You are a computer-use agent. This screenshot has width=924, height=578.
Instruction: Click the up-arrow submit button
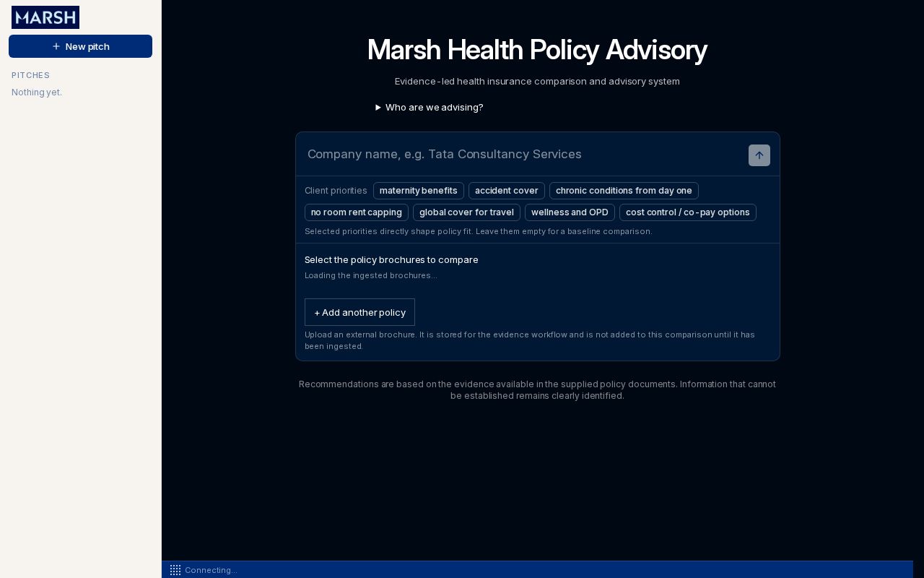point(759,155)
